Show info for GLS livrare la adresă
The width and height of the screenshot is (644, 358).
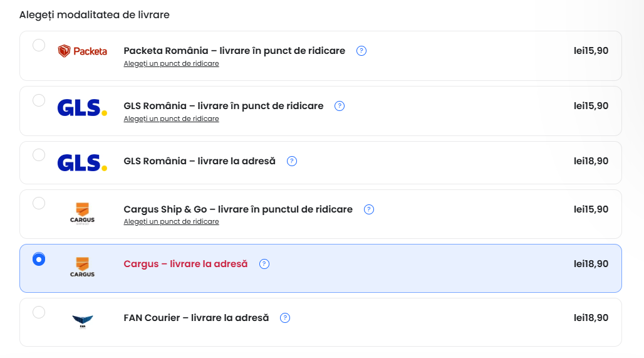point(292,161)
